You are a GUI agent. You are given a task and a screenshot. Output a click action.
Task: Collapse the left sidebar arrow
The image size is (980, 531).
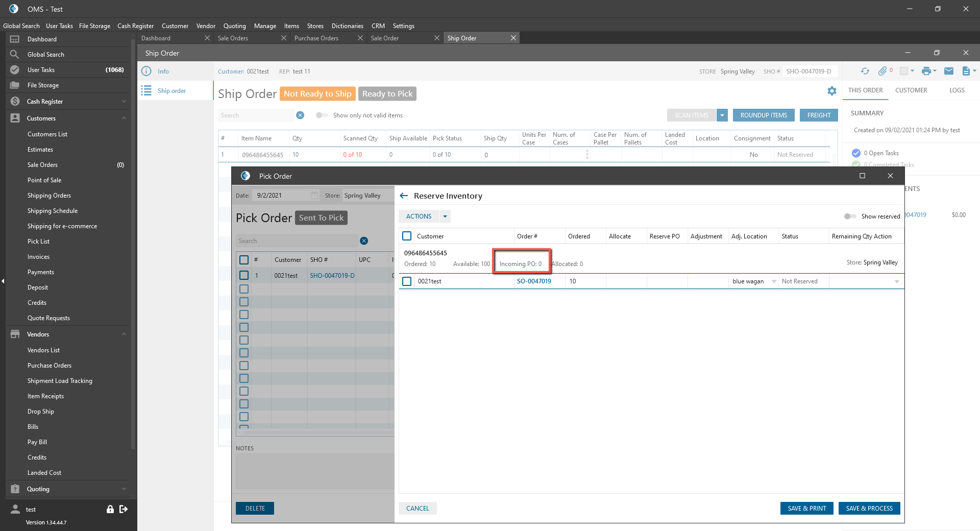point(3,281)
